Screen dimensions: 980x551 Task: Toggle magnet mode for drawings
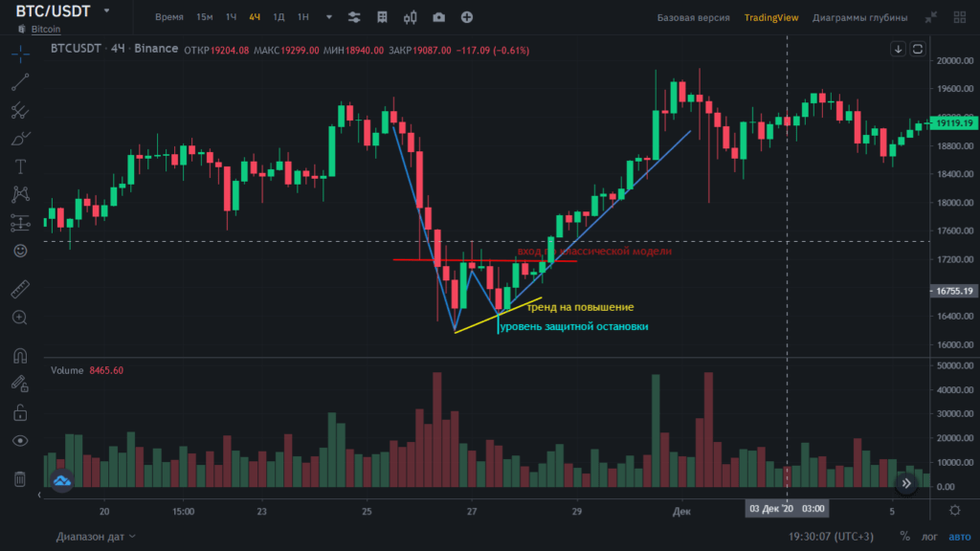[20, 356]
